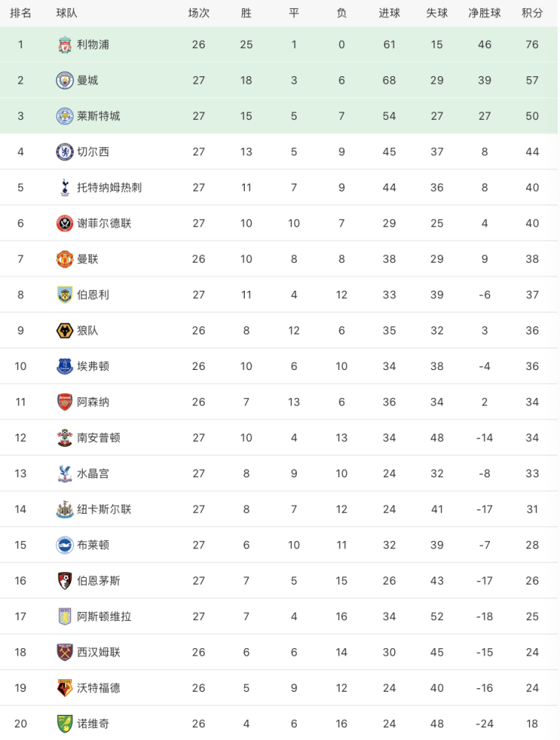Click the West Ham United crest icon
The height and width of the screenshot is (740, 560).
coord(64,652)
